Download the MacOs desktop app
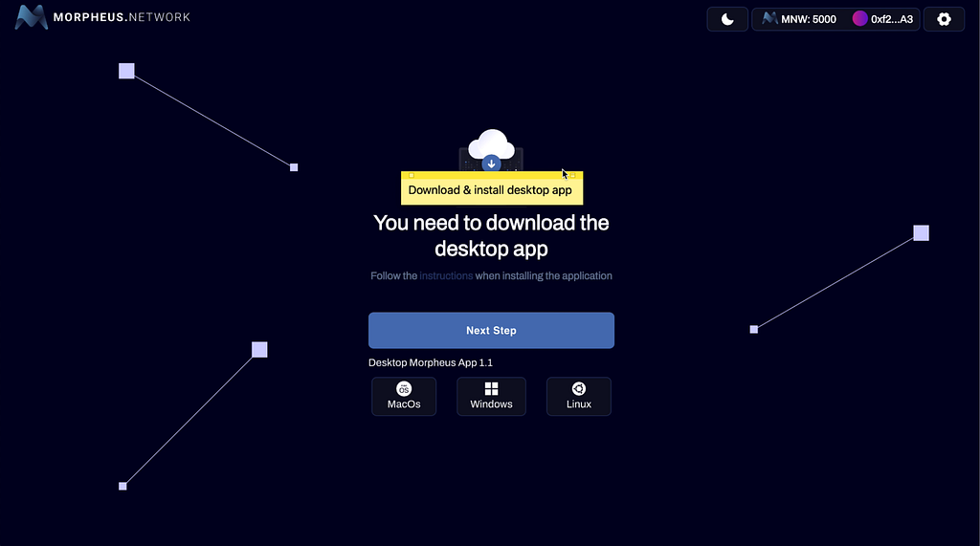The width and height of the screenshot is (980, 546). (x=404, y=396)
